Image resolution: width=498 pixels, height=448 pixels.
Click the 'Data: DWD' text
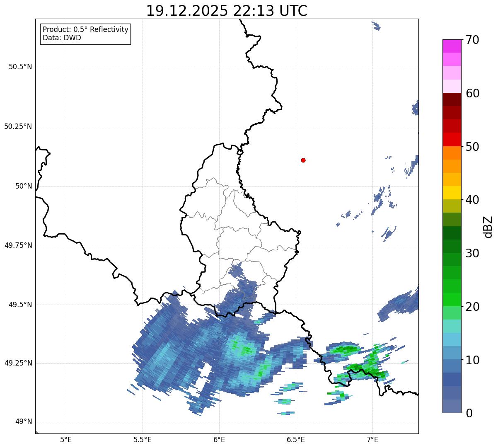point(62,38)
